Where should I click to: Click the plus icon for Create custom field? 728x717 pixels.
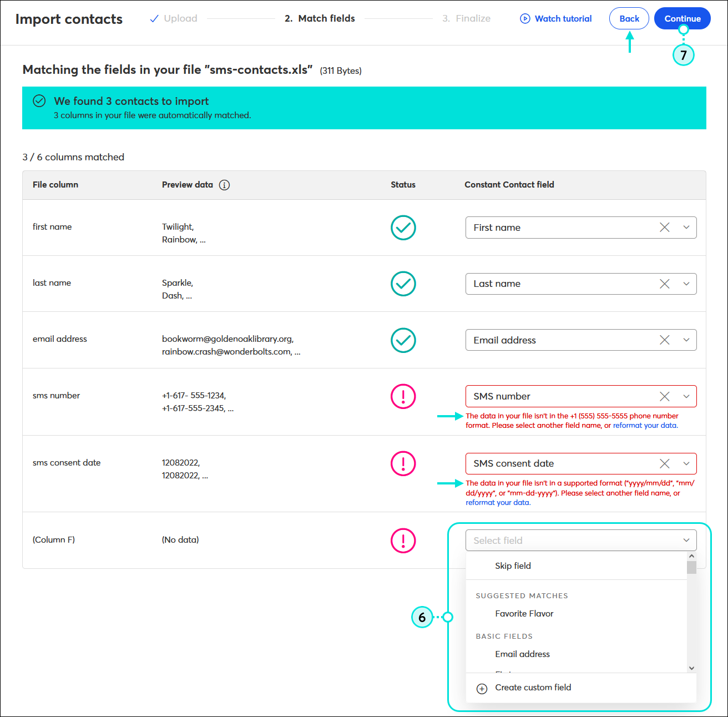[x=482, y=689]
